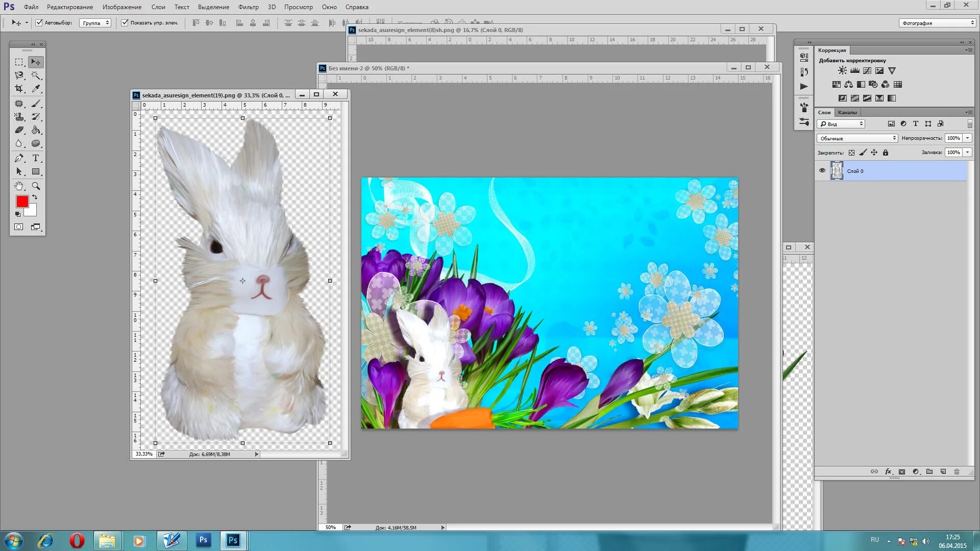Select the Clone Stamp tool

[19, 117]
